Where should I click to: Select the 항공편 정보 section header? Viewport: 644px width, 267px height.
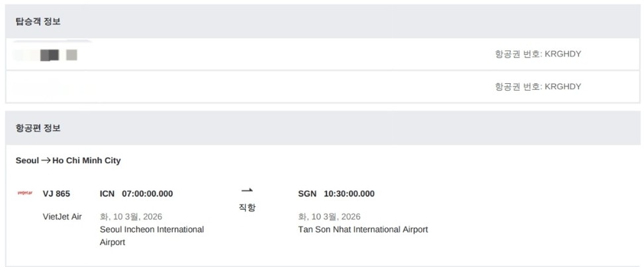[x=38, y=128]
